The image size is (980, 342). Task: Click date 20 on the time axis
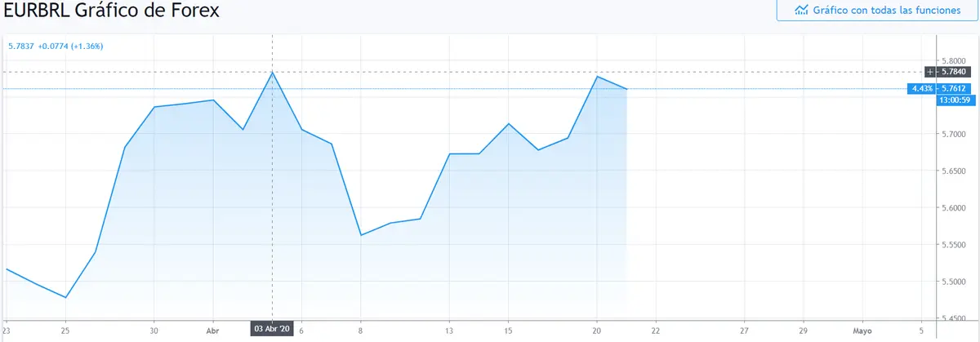597,332
